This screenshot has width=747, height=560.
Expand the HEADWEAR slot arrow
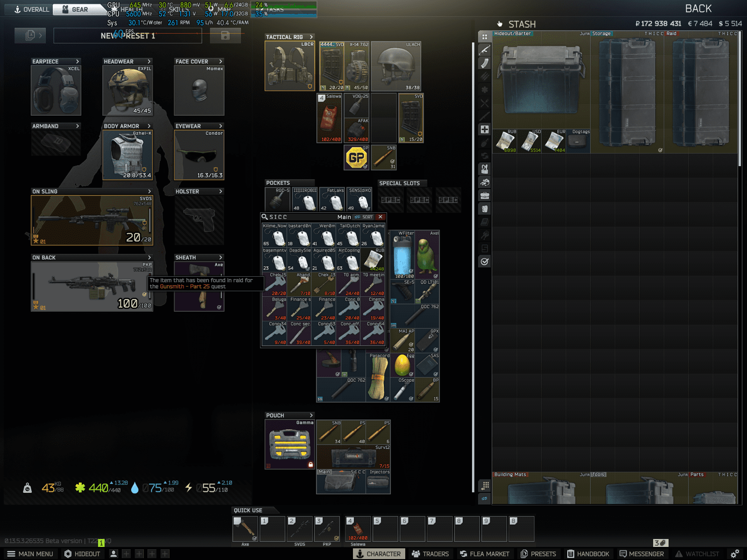[149, 61]
